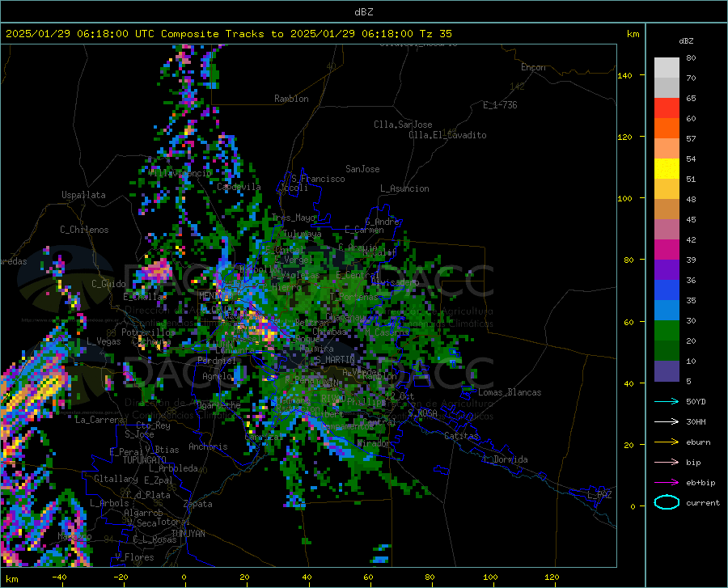Select the bright yellow 51-54 dBZ swatch

(667, 169)
